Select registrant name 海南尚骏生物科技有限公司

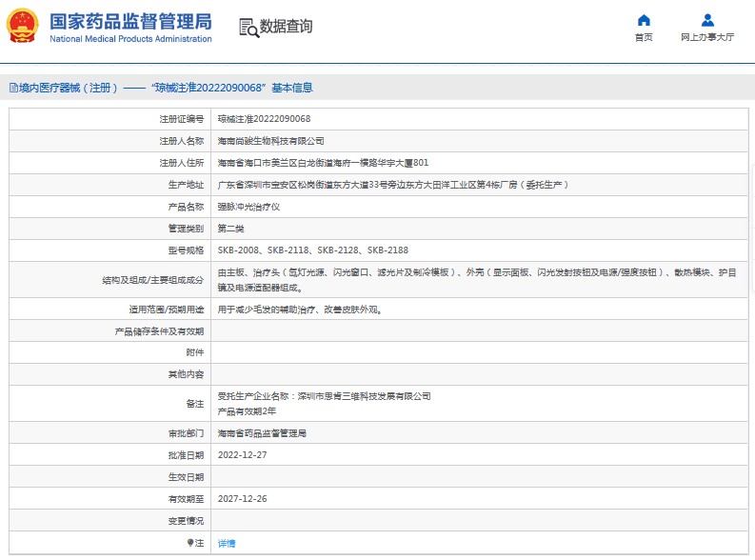pos(270,141)
